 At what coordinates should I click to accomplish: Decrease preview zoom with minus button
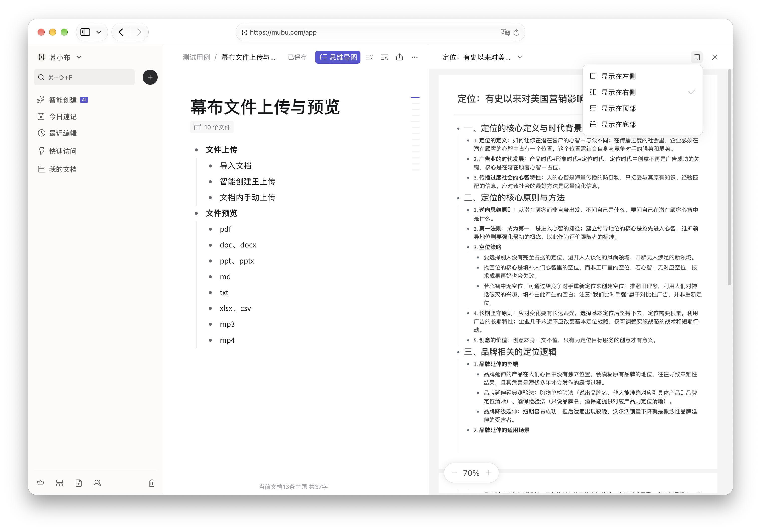(x=454, y=473)
